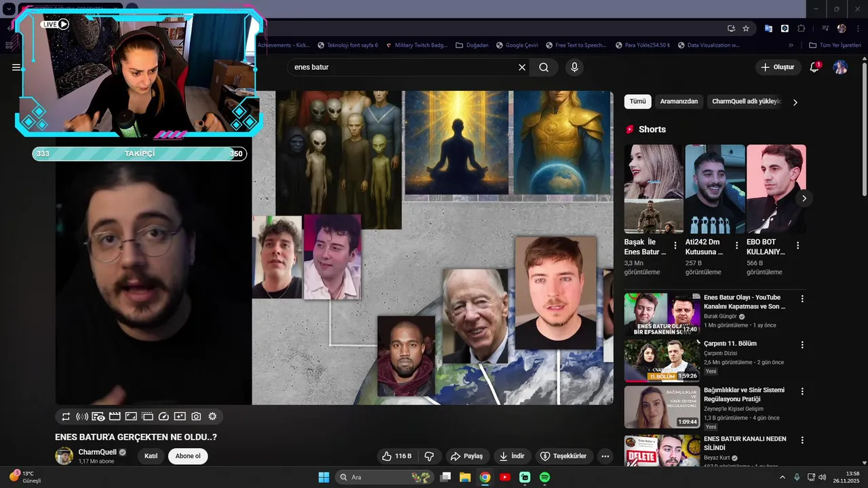Viewport: 868px width, 488px height.
Task: Open the YouTube notifications bell
Action: pyautogui.click(x=814, y=67)
